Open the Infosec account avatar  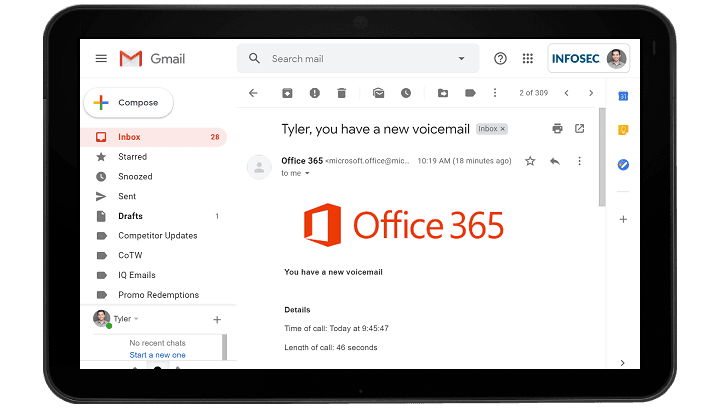616,58
